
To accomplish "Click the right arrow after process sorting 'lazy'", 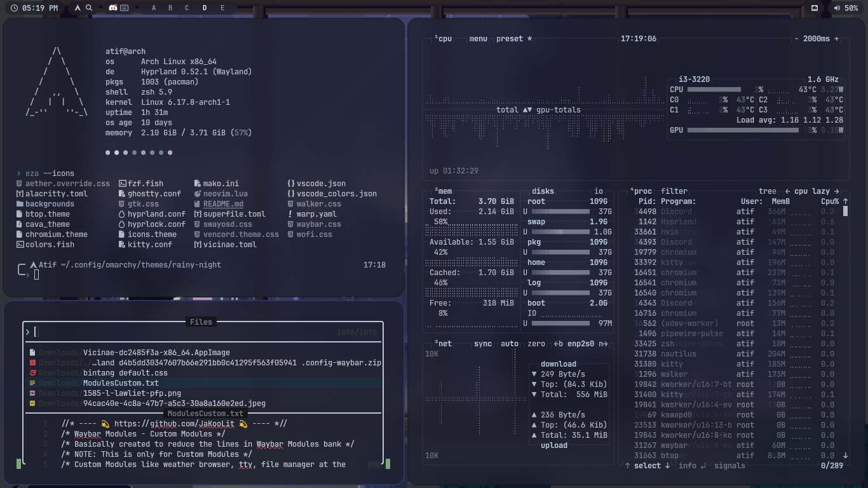I will pos(836,191).
